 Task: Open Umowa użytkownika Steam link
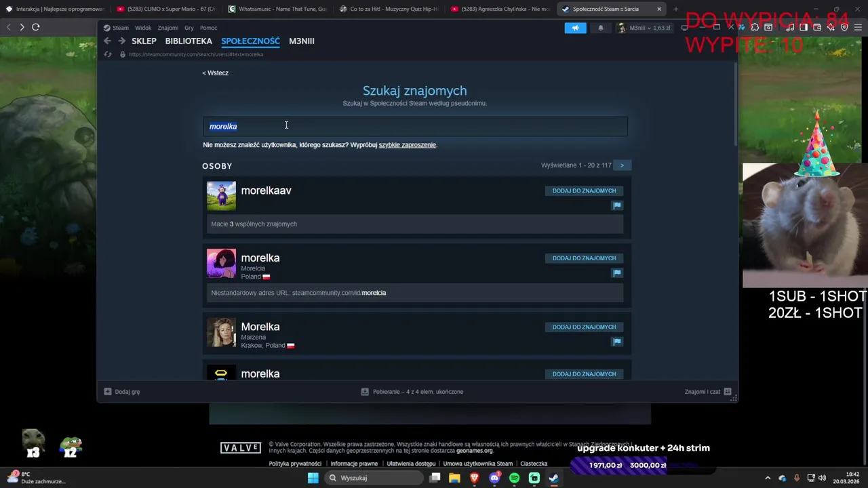[x=477, y=464]
